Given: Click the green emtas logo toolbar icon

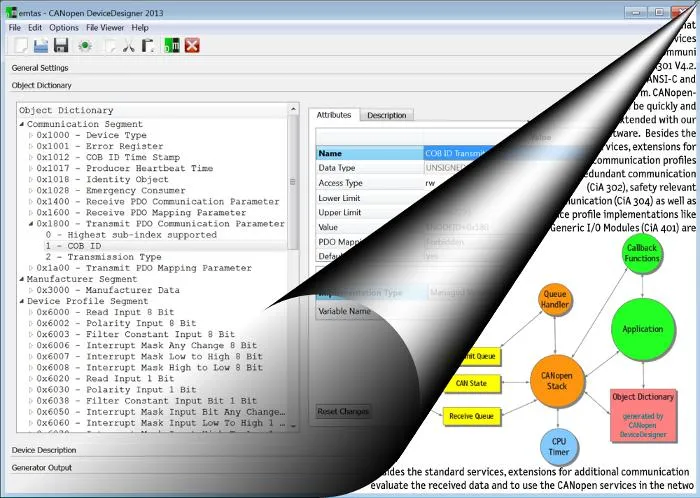Looking at the screenshot, I should (x=172, y=46).
